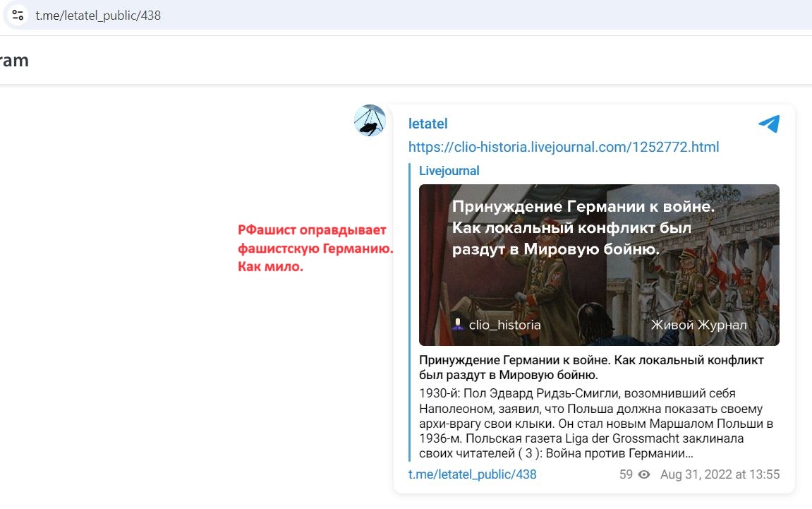Screen dimensions: 812x509
Task: Click the partial Telegram header logo text
Action: point(15,60)
